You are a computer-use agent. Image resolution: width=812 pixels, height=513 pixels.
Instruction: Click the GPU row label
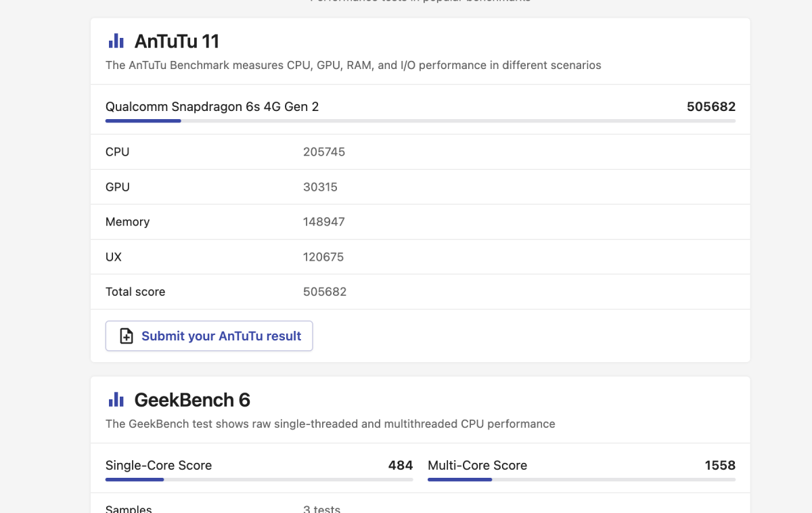(x=118, y=187)
